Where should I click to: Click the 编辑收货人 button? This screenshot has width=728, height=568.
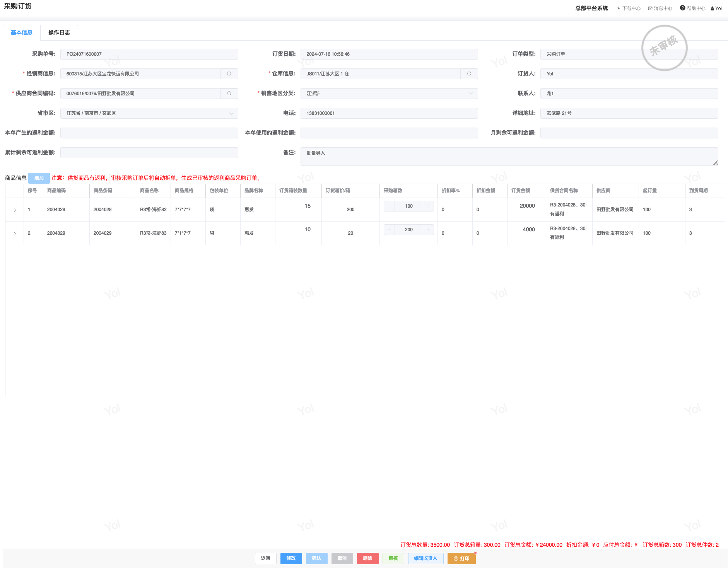click(x=426, y=558)
